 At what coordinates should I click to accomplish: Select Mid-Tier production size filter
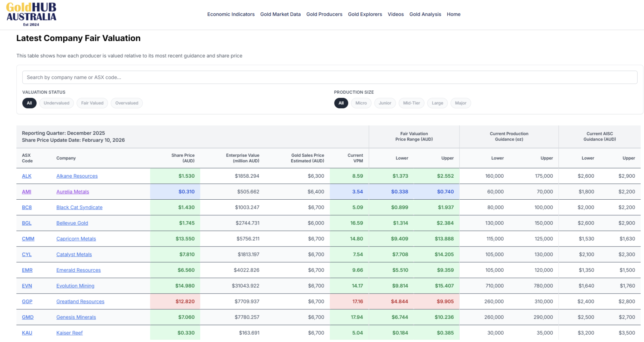[x=411, y=103]
